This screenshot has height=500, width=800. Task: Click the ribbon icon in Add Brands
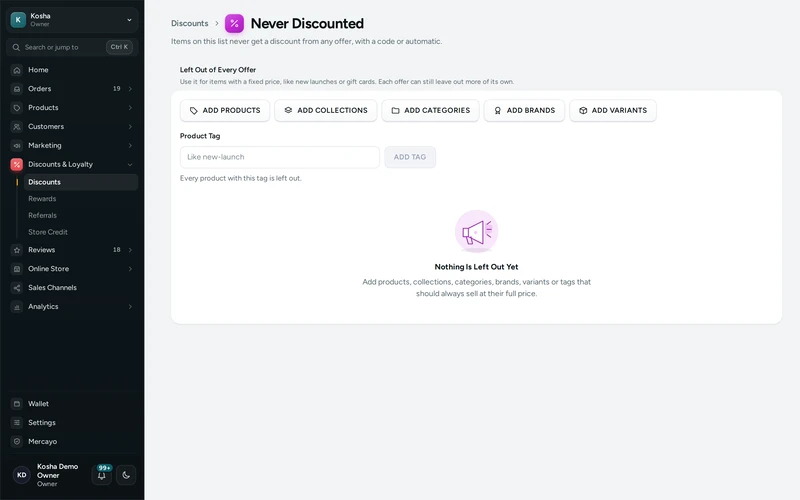[497, 111]
